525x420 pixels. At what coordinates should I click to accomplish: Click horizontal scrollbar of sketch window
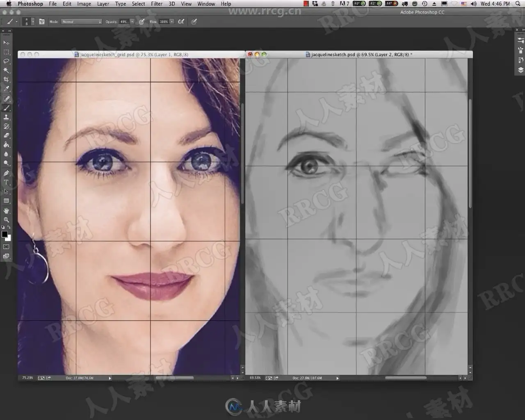[x=406, y=378]
